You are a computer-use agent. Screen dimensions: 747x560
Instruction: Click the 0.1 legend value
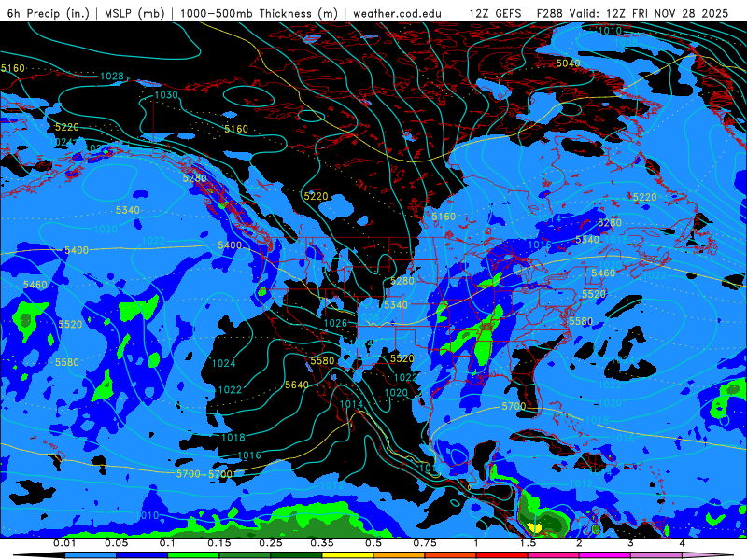coord(168,543)
